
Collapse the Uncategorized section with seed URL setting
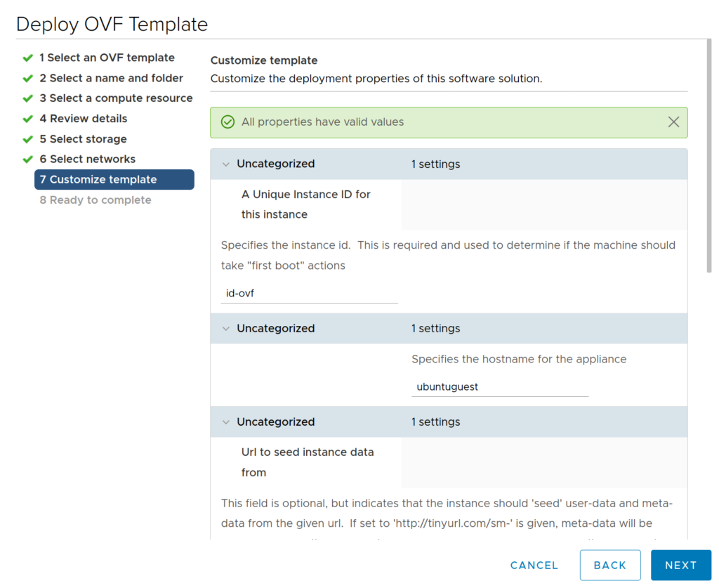click(x=226, y=422)
